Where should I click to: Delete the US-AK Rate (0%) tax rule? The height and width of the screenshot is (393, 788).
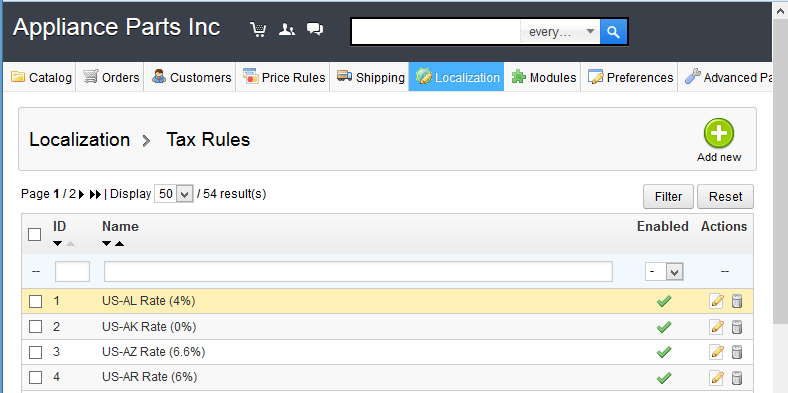tap(737, 327)
